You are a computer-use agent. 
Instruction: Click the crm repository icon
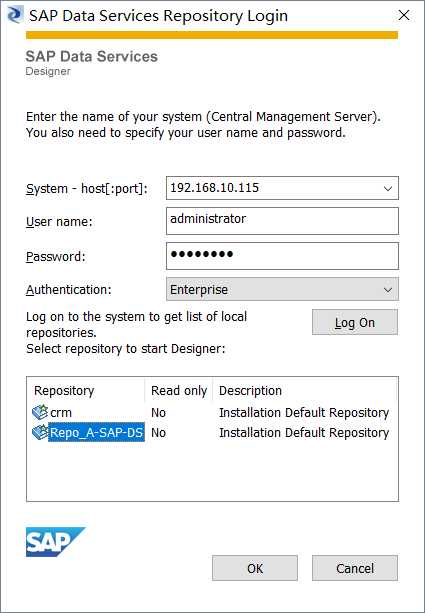tap(40, 412)
